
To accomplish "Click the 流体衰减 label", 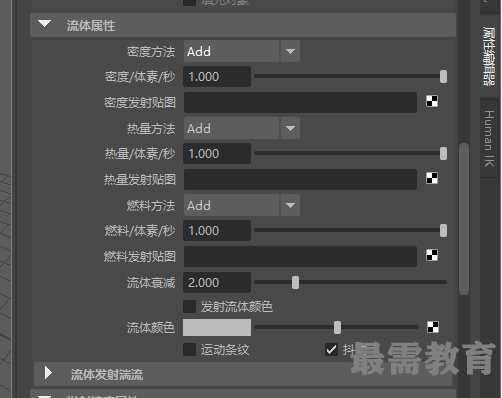I will point(151,283).
